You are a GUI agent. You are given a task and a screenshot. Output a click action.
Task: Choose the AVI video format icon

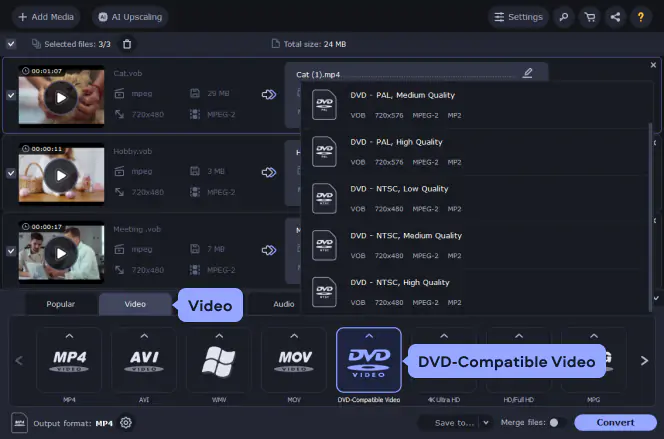144,361
